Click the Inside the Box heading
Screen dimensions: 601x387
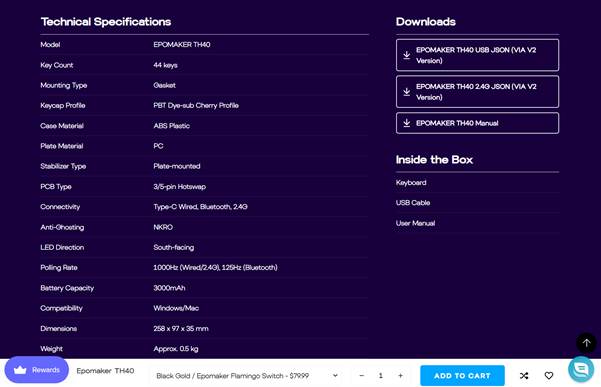pyautogui.click(x=434, y=160)
